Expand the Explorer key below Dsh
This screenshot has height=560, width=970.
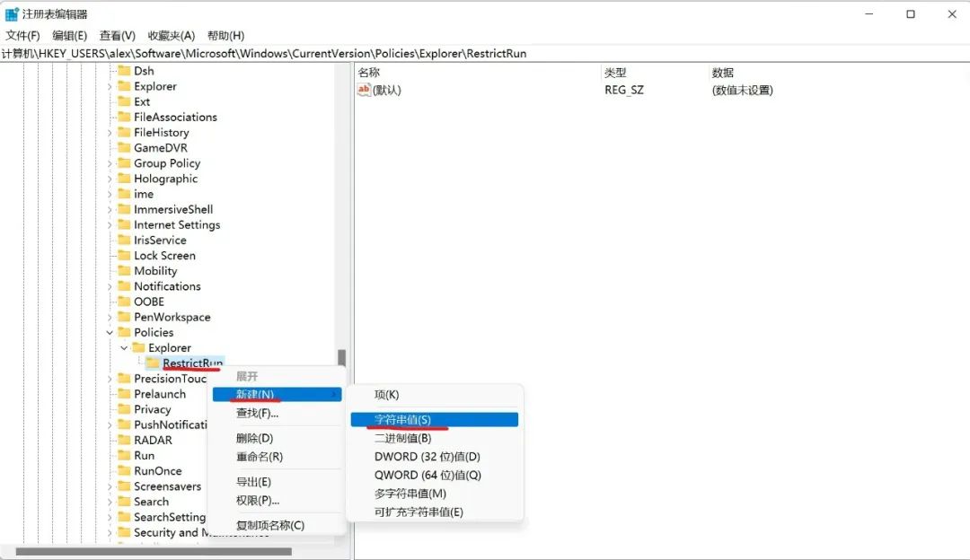click(x=110, y=86)
